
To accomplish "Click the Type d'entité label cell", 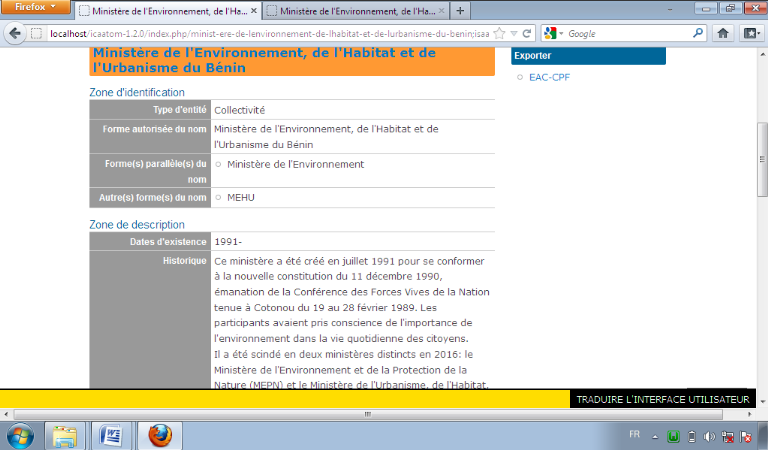I will 150,110.
